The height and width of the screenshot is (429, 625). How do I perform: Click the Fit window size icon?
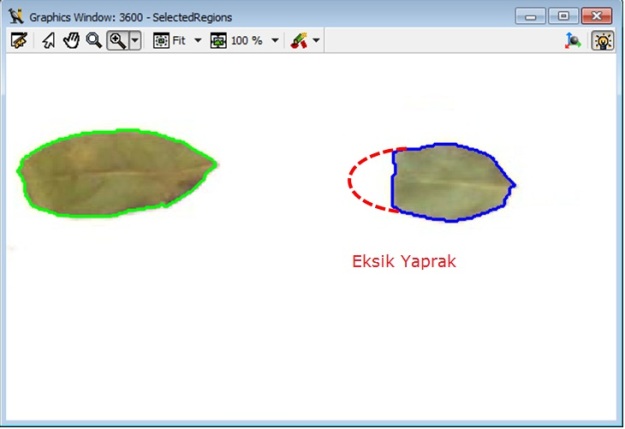tap(161, 40)
